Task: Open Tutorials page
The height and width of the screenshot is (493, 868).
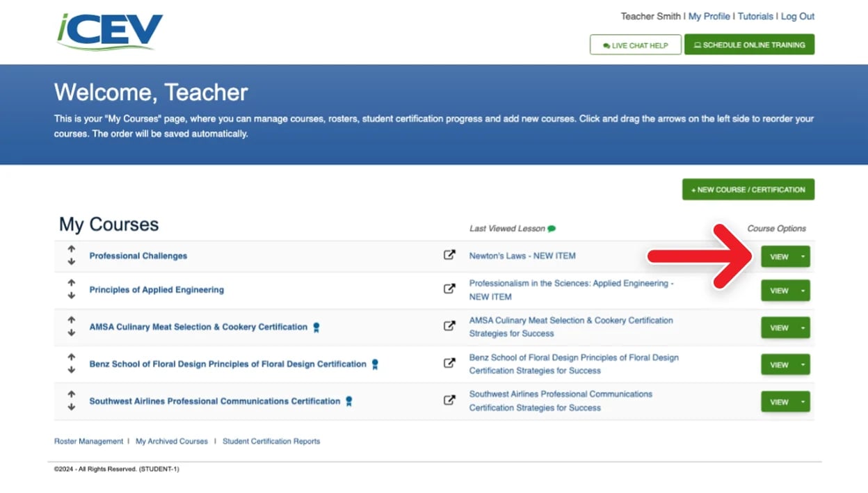Action: (755, 16)
